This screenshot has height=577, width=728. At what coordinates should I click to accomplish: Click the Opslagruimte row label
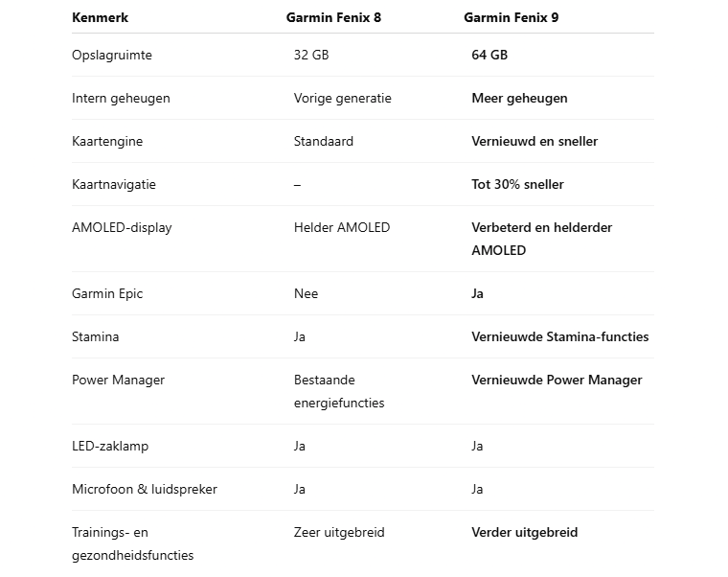[x=112, y=55]
